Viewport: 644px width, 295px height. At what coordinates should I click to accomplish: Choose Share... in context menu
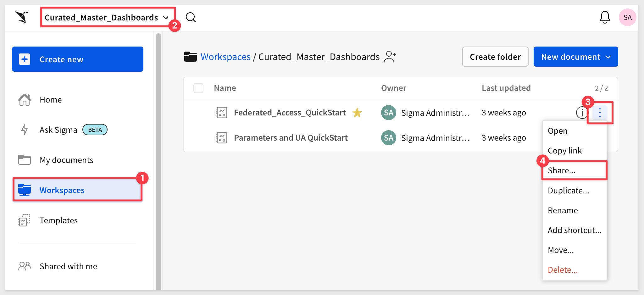pos(575,170)
